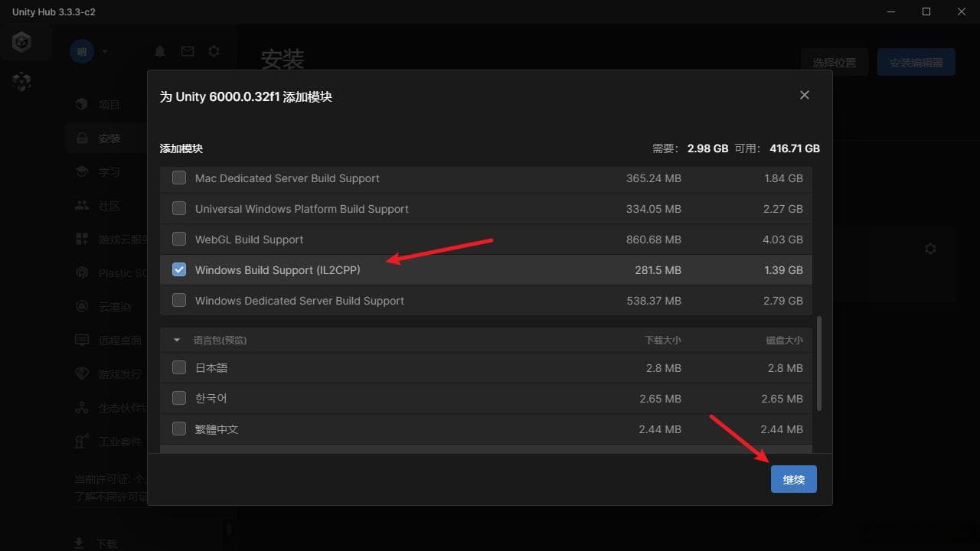Click the 281.5 MB download size
Image resolution: width=980 pixels, height=551 pixels.
pos(656,270)
